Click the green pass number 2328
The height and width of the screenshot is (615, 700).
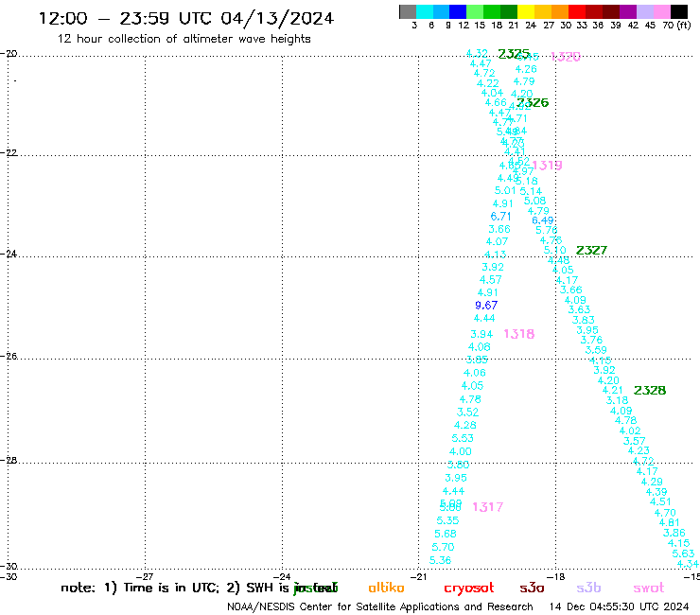(x=650, y=391)
